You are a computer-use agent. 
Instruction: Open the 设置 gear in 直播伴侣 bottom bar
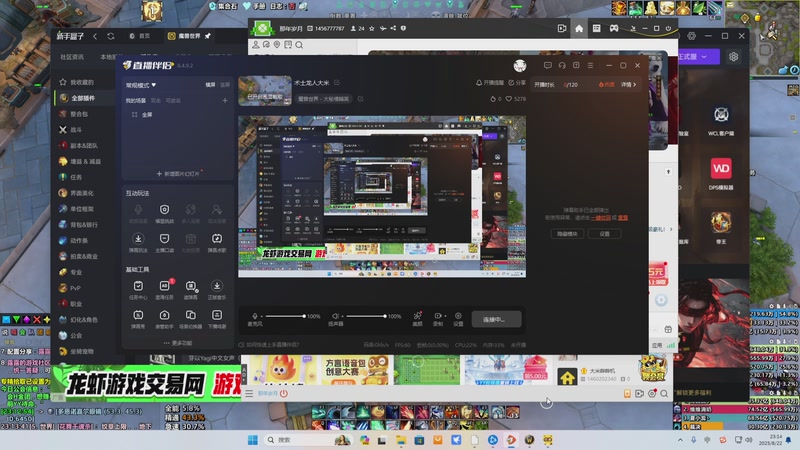[x=458, y=316]
